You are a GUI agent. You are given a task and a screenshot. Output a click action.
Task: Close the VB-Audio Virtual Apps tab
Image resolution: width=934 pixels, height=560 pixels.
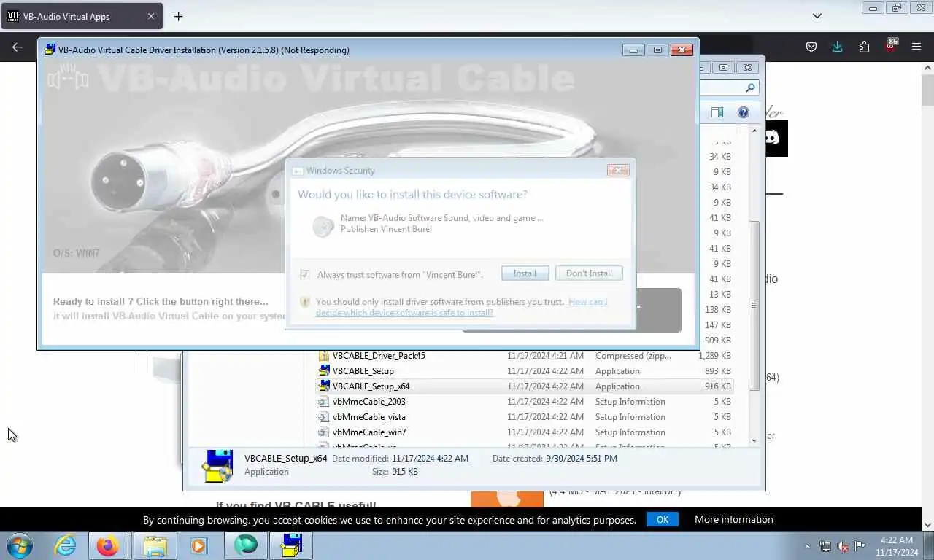[151, 16]
